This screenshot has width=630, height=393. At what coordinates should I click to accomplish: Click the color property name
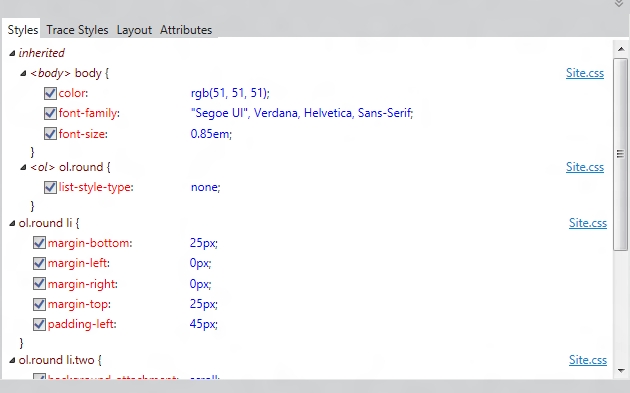click(73, 93)
